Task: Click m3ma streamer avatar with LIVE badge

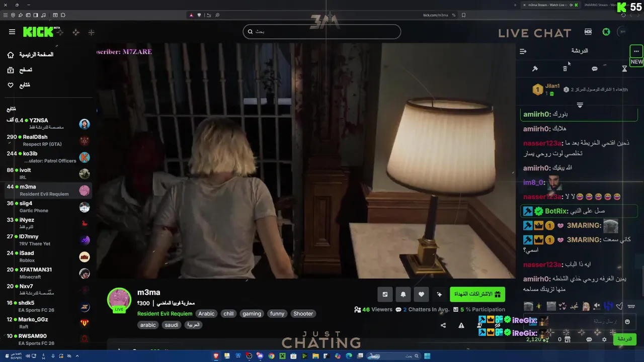Action: click(x=119, y=300)
